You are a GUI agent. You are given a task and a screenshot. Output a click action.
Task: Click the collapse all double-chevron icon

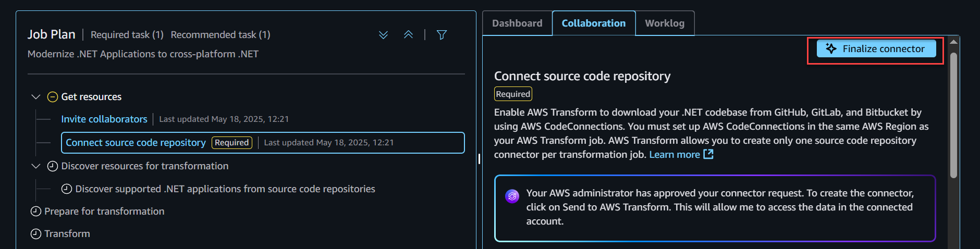coord(408,35)
